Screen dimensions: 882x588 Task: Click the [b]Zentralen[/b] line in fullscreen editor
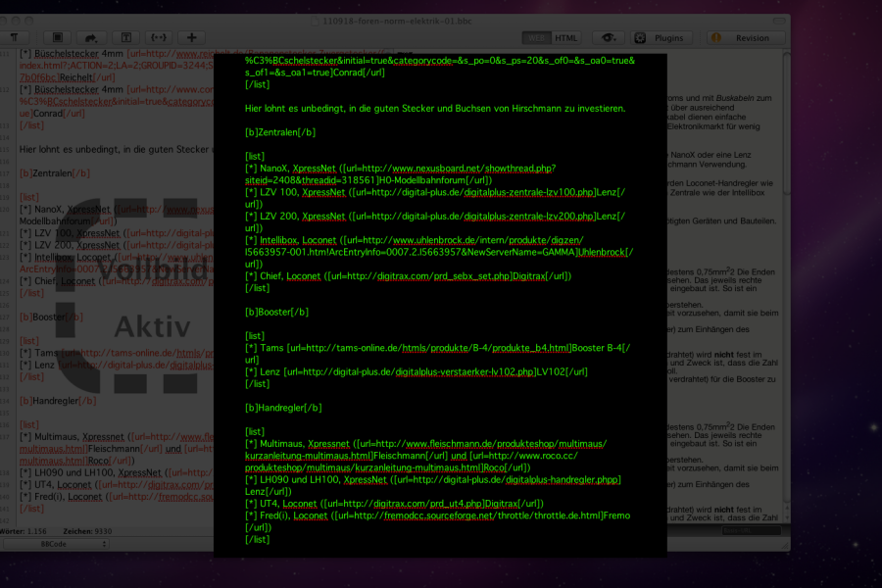click(280, 132)
